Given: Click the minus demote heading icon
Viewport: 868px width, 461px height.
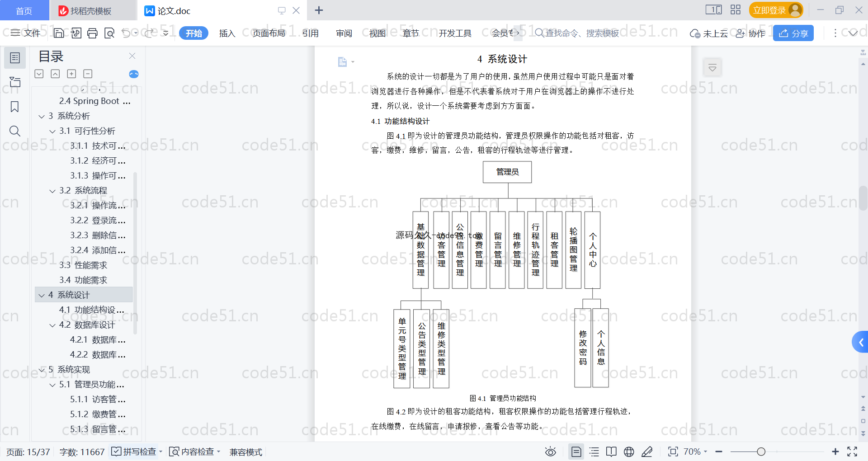Looking at the screenshot, I should (x=88, y=74).
